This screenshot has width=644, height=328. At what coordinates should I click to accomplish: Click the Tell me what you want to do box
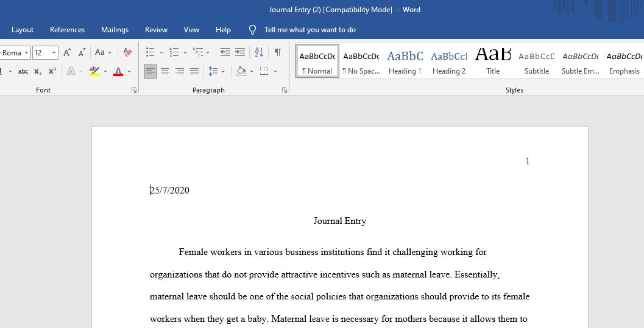[310, 30]
